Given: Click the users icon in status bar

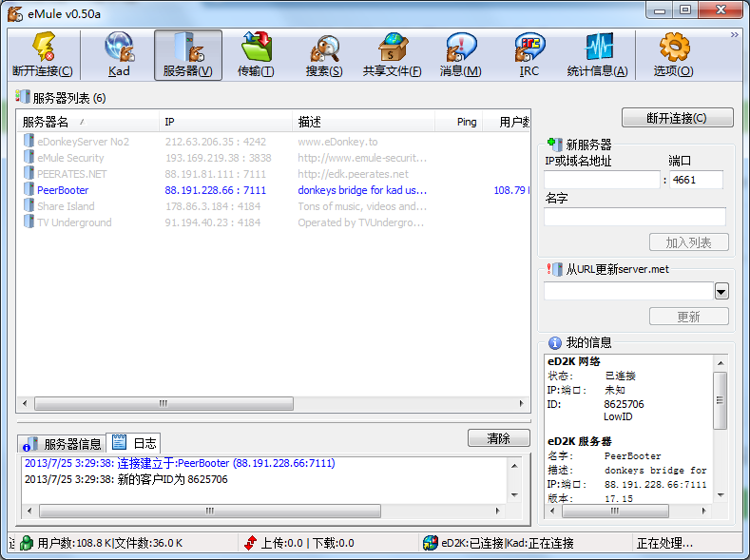Looking at the screenshot, I should (x=27, y=543).
